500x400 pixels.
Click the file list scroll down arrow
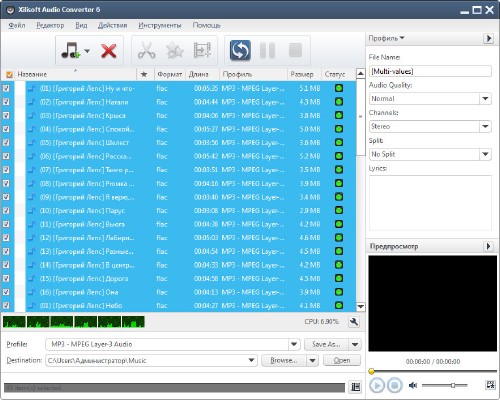pyautogui.click(x=361, y=306)
